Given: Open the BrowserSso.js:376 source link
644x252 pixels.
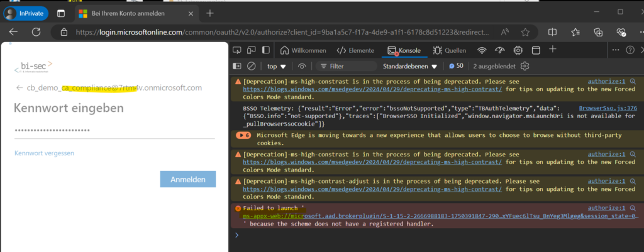Looking at the screenshot, I should coord(608,108).
